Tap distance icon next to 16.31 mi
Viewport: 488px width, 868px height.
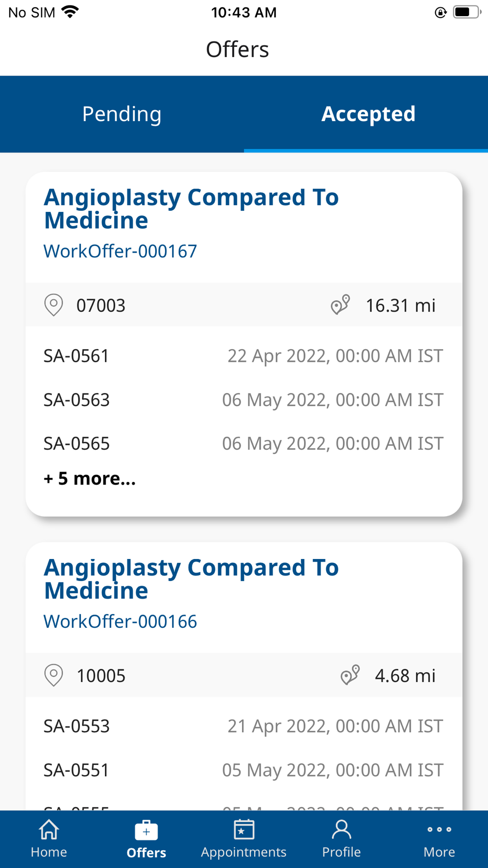[340, 305]
